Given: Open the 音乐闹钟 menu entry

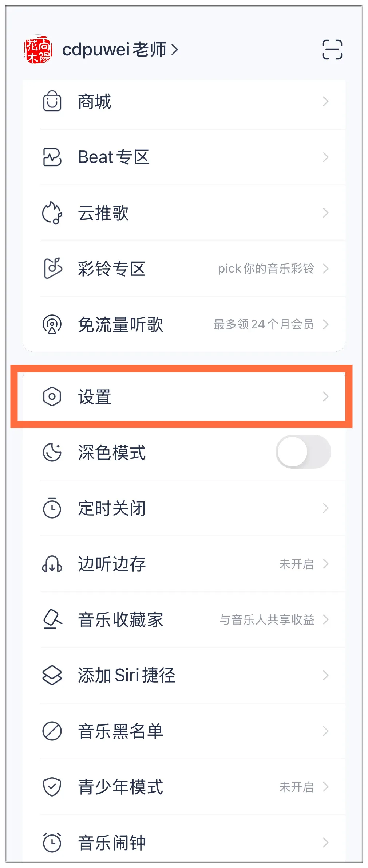Looking at the screenshot, I should [x=184, y=842].
